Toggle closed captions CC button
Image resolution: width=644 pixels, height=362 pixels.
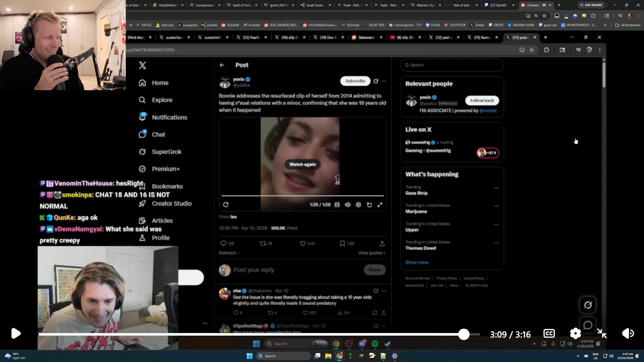tap(549, 334)
